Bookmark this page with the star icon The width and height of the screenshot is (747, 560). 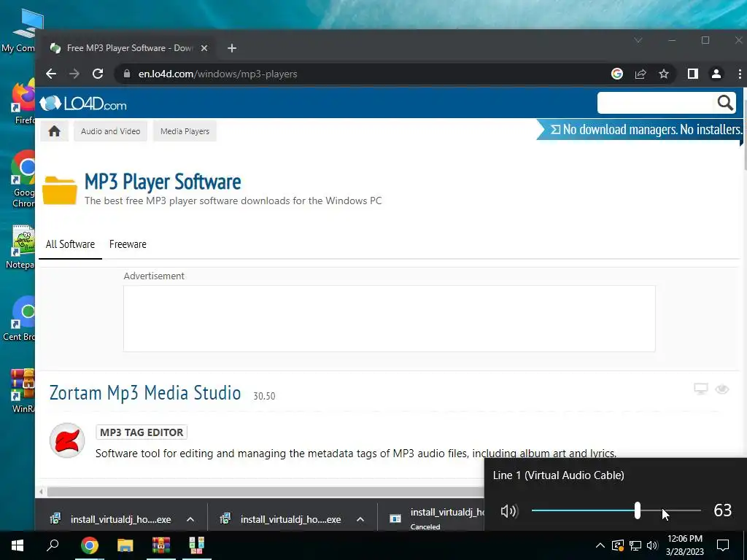(x=664, y=74)
